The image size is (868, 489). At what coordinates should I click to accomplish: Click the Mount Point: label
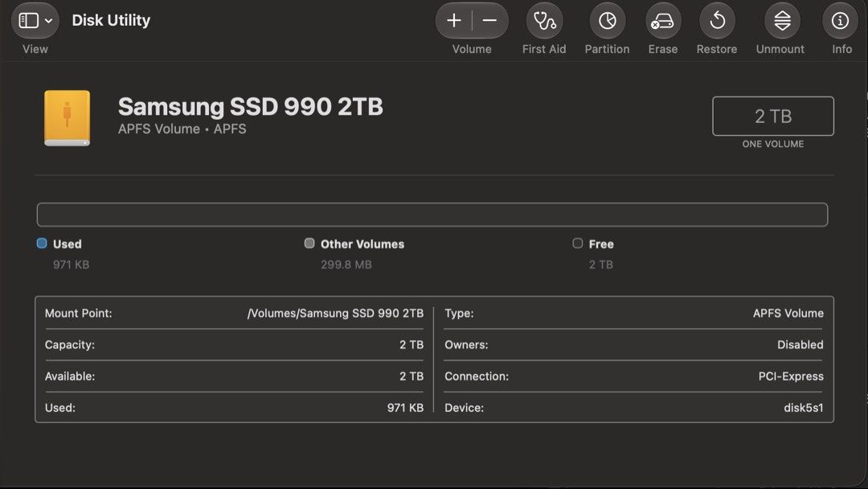coord(78,314)
